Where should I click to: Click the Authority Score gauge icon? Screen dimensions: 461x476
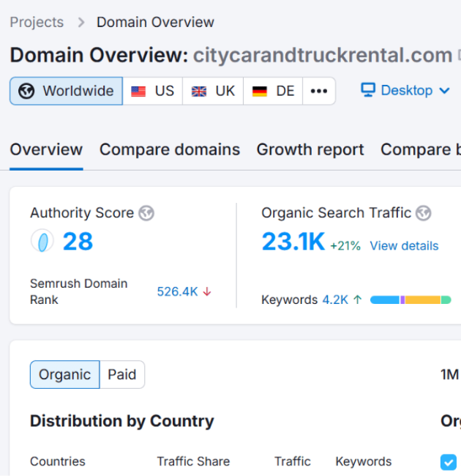click(42, 241)
